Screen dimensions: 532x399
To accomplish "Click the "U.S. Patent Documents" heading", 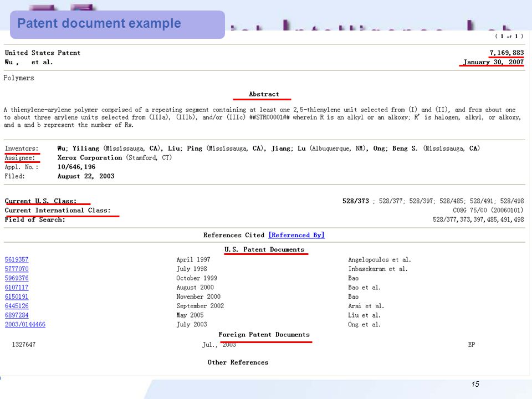I will [264, 249].
